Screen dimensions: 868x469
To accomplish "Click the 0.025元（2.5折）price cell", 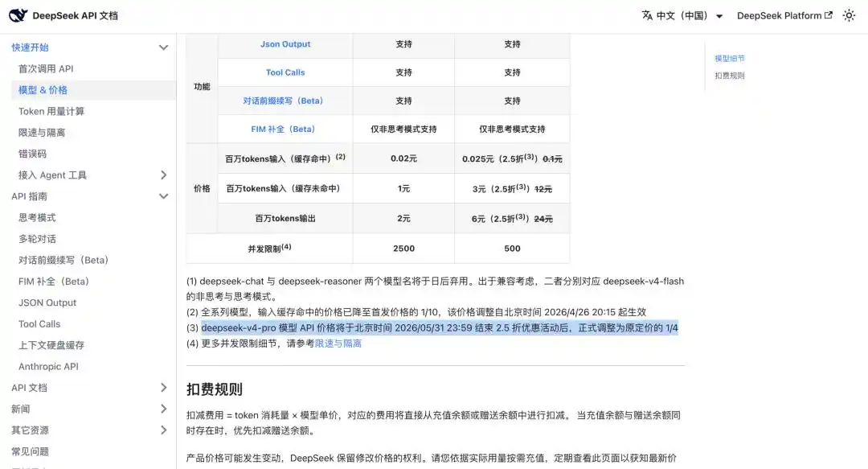I will point(512,158).
